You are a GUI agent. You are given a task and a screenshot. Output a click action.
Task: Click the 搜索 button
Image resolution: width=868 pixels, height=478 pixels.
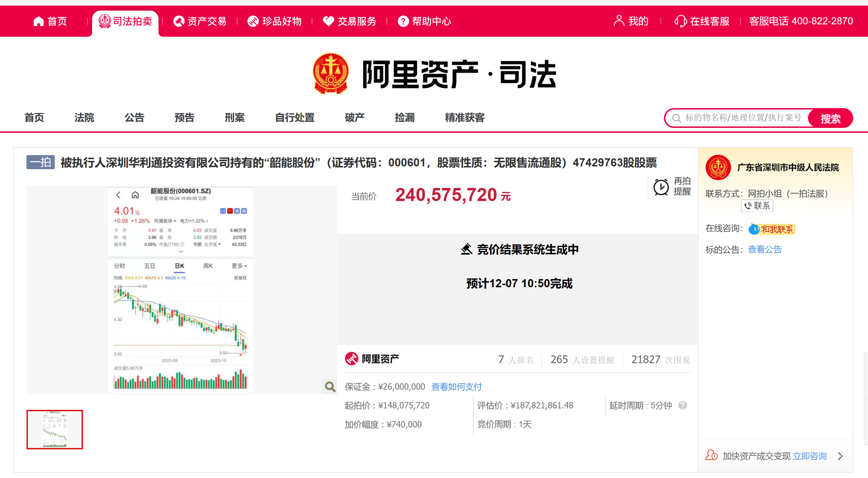coord(830,118)
